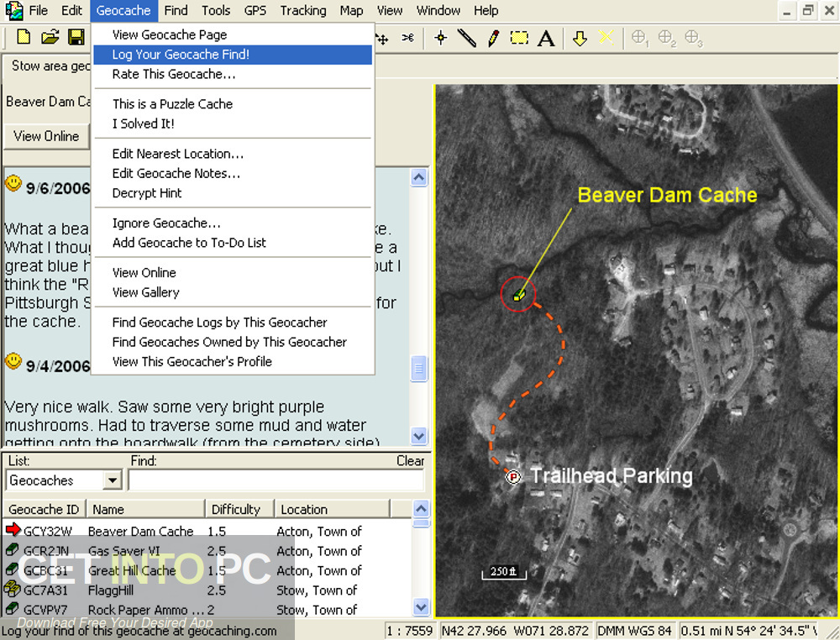The image size is (840, 640).
Task: Select the text label A tool
Action: [546, 39]
